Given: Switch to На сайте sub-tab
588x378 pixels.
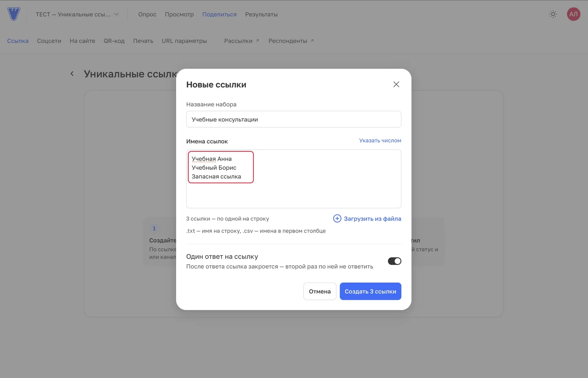Looking at the screenshot, I should [x=82, y=41].
